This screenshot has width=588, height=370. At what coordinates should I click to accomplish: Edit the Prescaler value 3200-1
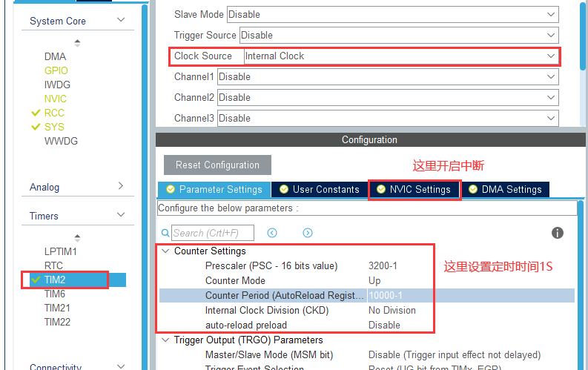[x=383, y=265]
